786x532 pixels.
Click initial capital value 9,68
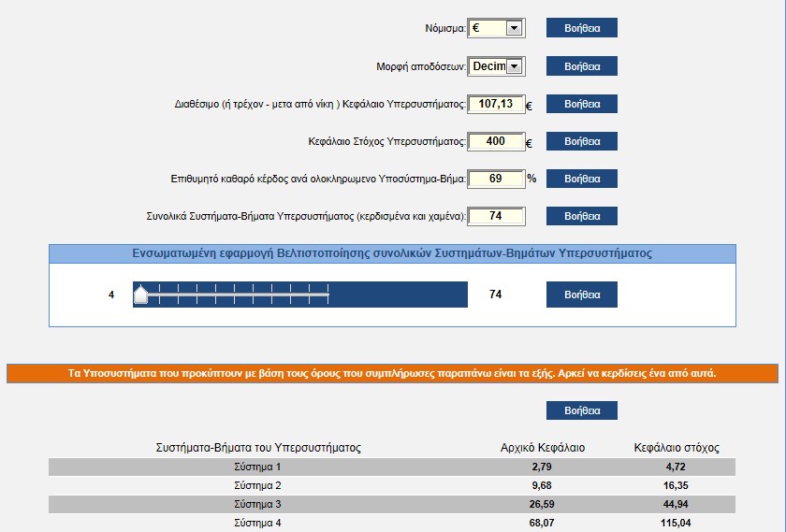[542, 485]
